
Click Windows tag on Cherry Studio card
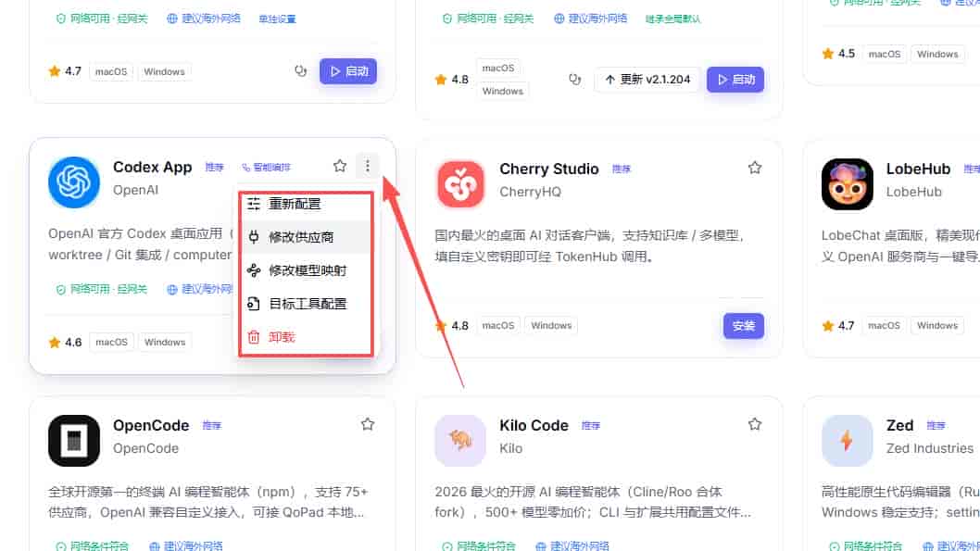pyautogui.click(x=551, y=325)
